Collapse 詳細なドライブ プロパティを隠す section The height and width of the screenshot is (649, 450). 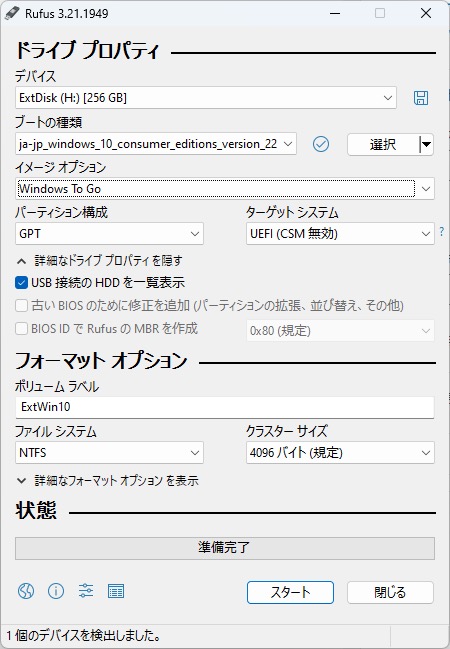pos(99,261)
